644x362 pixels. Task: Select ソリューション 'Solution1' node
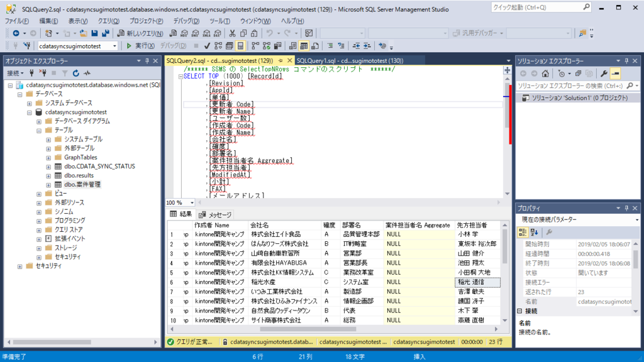click(579, 98)
